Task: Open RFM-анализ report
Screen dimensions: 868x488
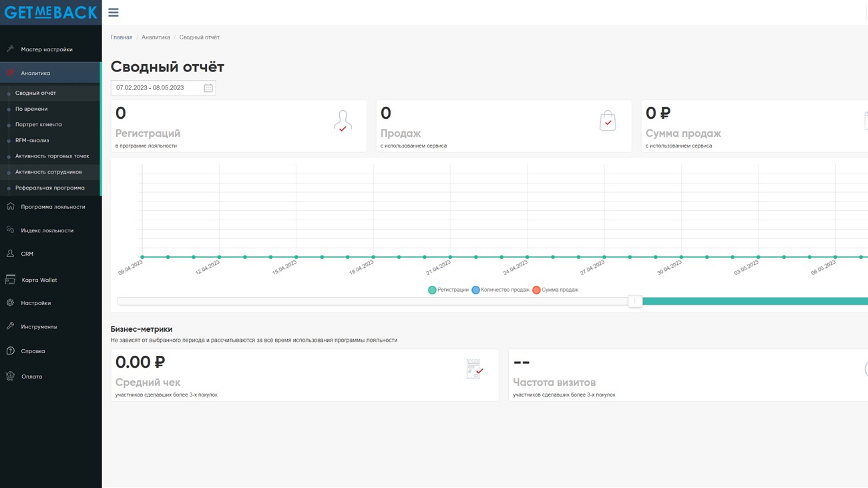Action: pos(32,140)
